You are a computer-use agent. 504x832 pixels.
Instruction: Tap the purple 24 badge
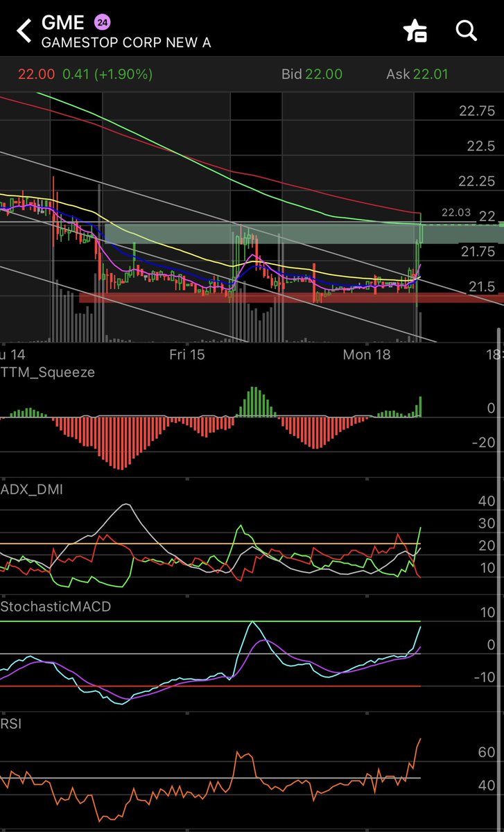click(103, 21)
